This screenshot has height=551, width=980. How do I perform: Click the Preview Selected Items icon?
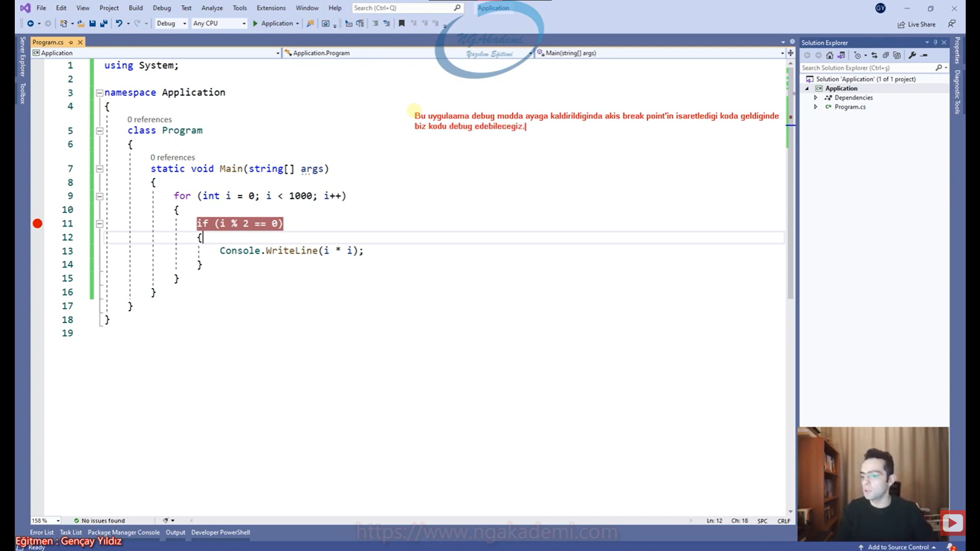(x=924, y=55)
